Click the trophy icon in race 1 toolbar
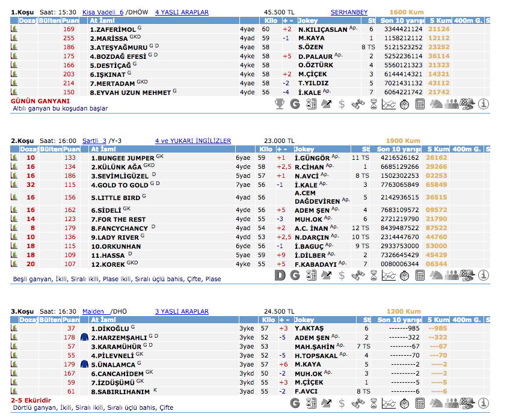This screenshot has width=516, height=420. pyautogui.click(x=280, y=104)
